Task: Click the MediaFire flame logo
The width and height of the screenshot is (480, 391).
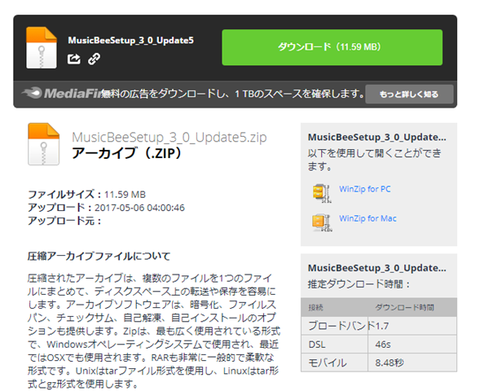Action: point(32,93)
